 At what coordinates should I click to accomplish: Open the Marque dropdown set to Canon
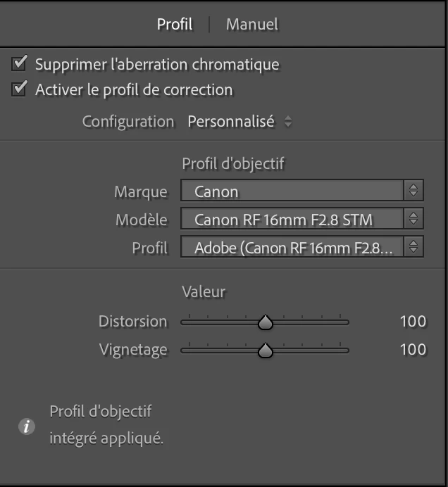292,191
